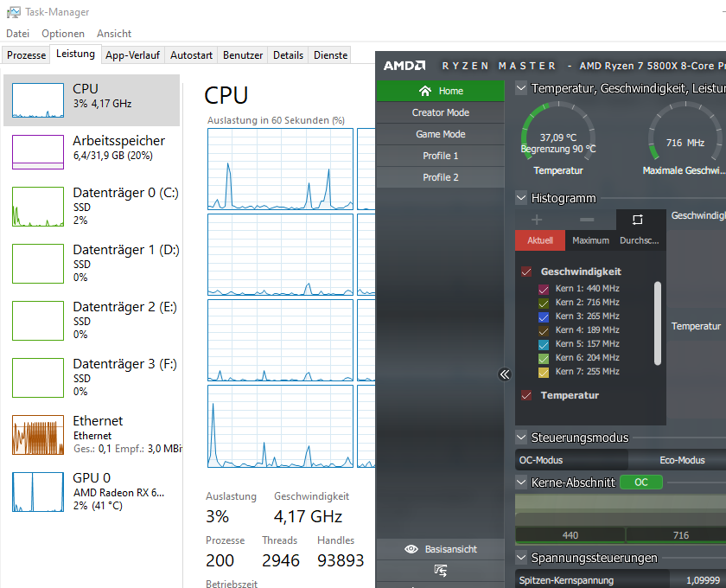Click the monitor-arrow icon below Basisansicht

click(440, 571)
